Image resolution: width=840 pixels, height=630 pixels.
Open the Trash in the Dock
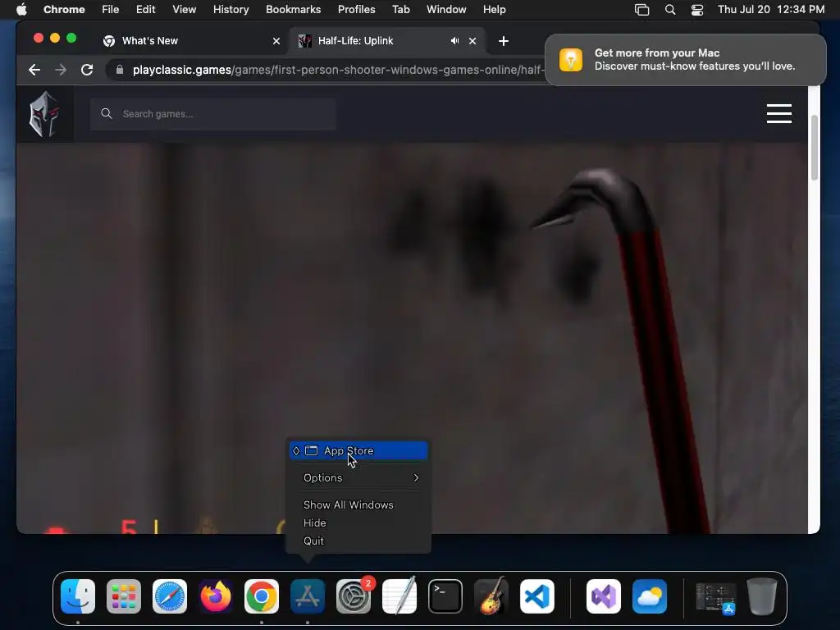click(x=762, y=596)
